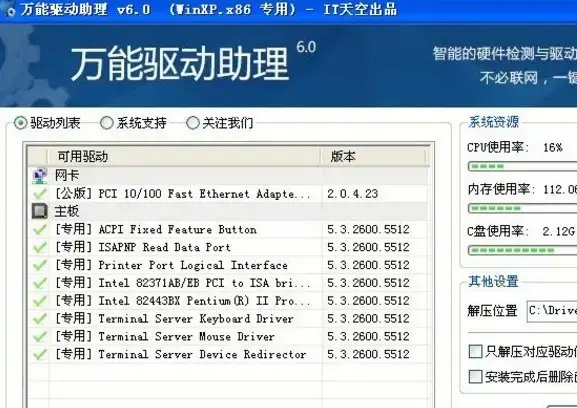Toggle checkmark for Intel 82443BX Pentium driver
The height and width of the screenshot is (408, 577).
[x=40, y=301]
